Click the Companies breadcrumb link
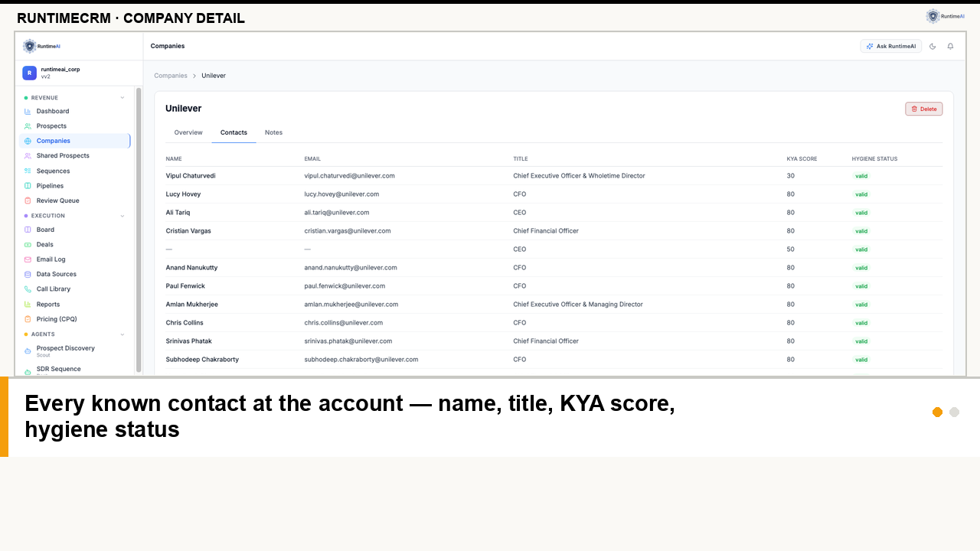The width and height of the screenshot is (980, 551). (171, 76)
